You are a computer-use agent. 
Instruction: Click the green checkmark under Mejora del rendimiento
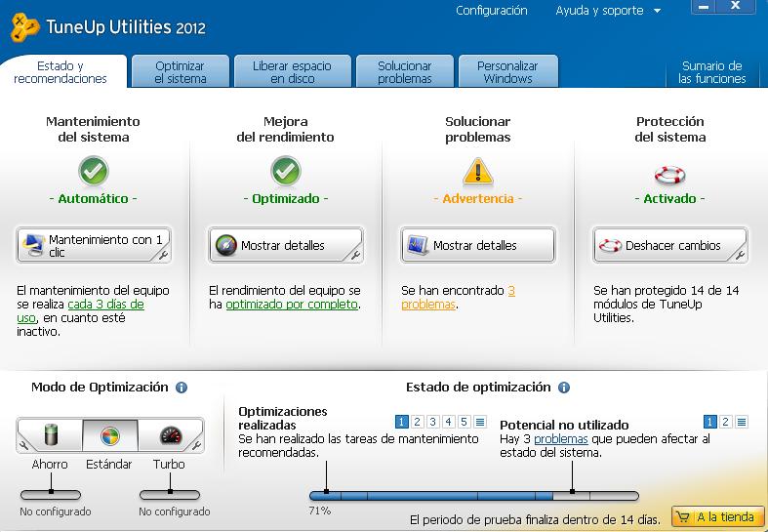coord(286,171)
